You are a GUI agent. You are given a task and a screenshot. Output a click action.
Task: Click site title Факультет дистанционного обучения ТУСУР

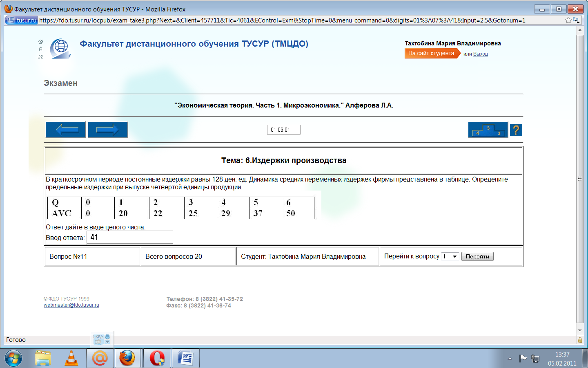click(x=194, y=44)
